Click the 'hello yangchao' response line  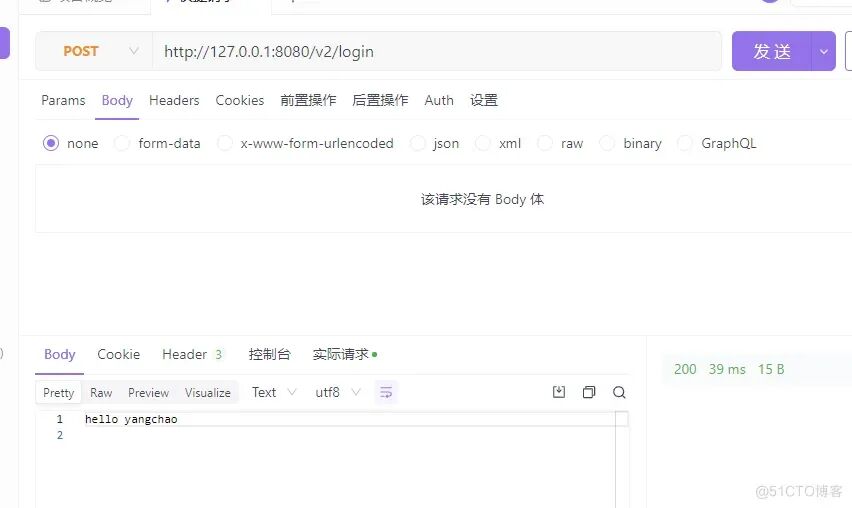click(131, 419)
